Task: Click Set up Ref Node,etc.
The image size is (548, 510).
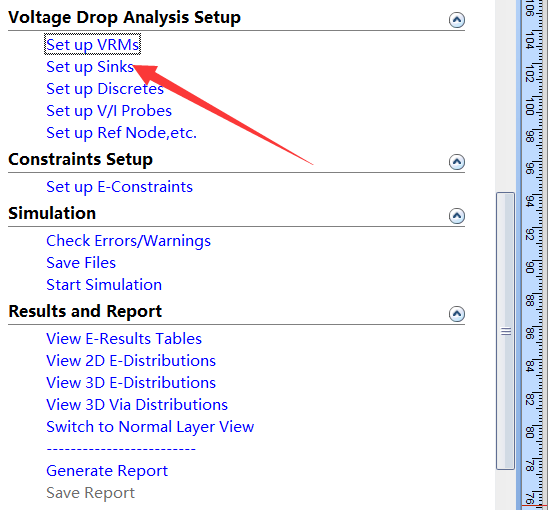Action: [x=121, y=133]
